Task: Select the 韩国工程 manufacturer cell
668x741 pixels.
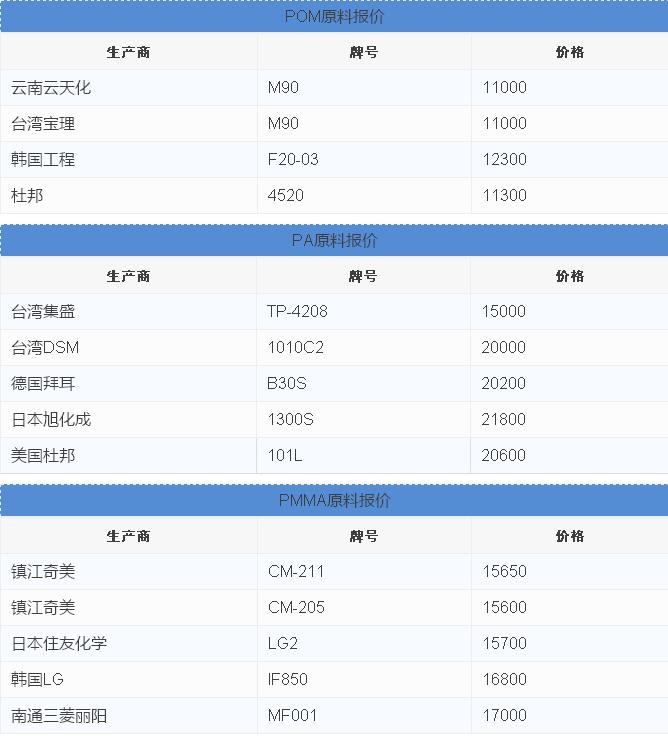Action: [128, 159]
